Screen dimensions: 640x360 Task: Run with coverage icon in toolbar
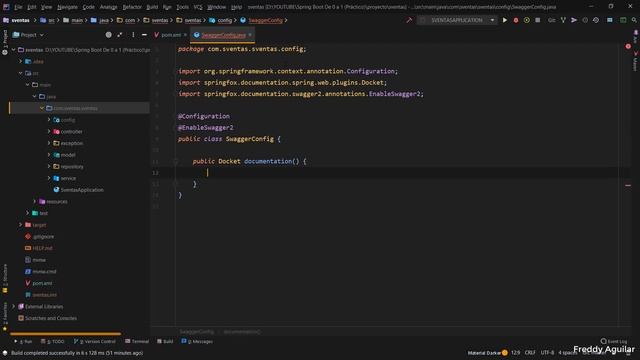coord(527,20)
